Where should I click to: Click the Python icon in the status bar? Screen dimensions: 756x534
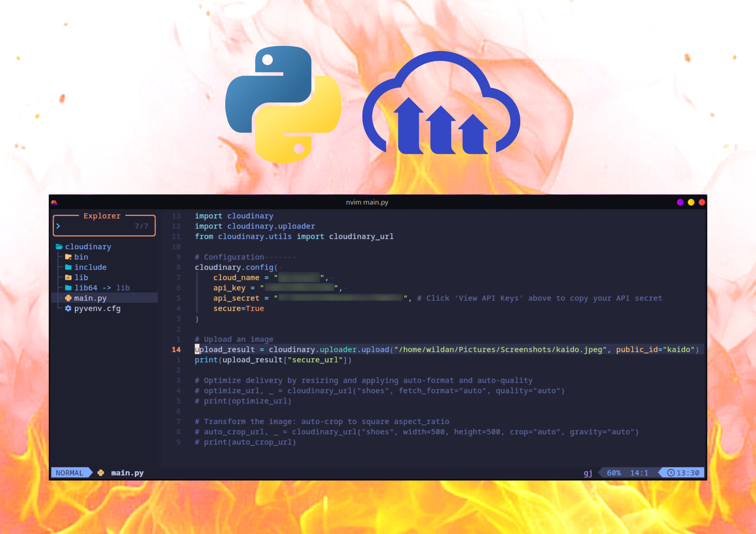[101, 472]
